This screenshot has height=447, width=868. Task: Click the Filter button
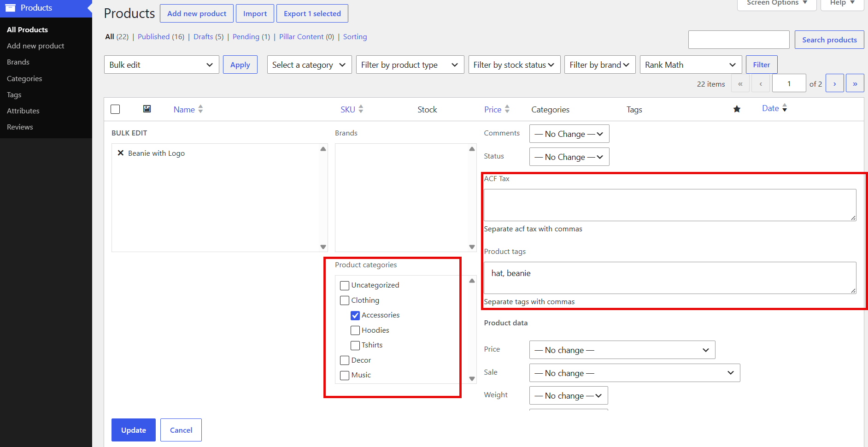(762, 65)
